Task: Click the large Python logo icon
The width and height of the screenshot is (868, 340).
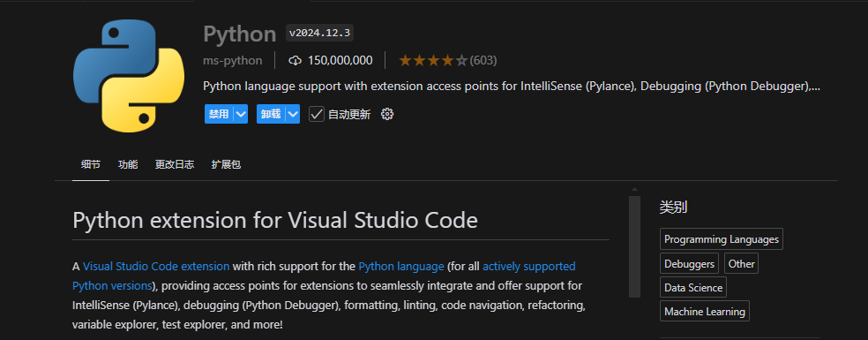Action: click(129, 75)
